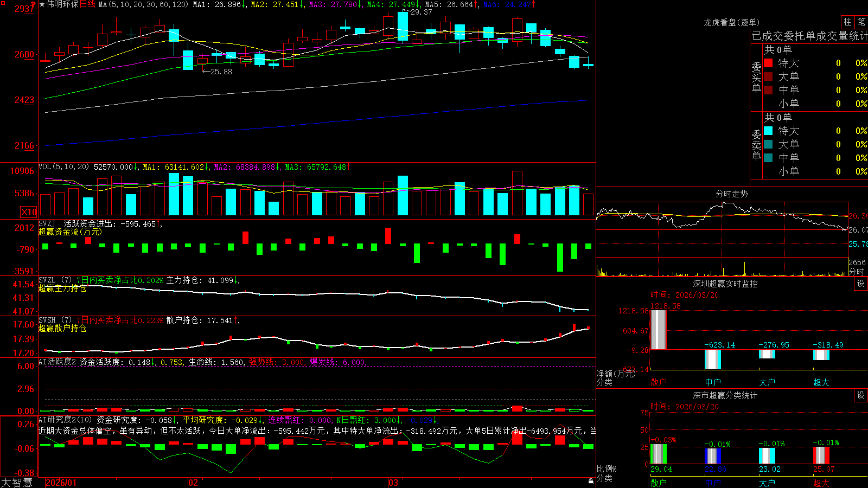Click the 22.86 中户 ratio bar
This screenshot has height=488, width=868.
[713, 456]
